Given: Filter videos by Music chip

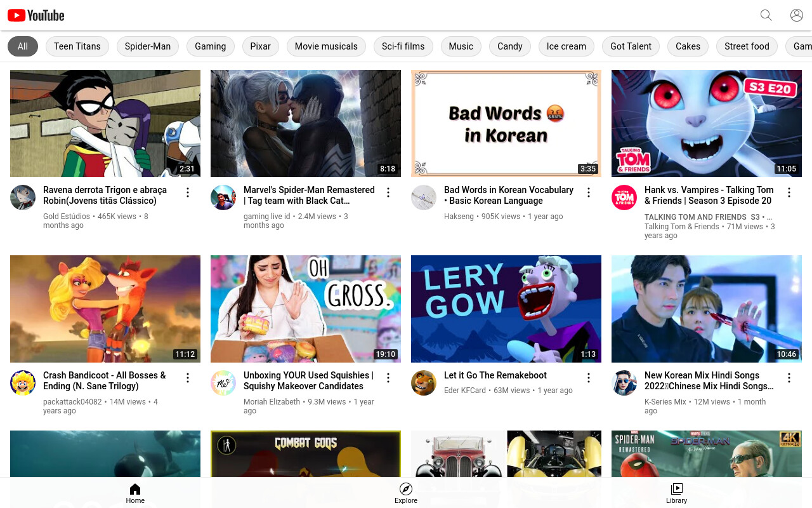Looking at the screenshot, I should [461, 46].
